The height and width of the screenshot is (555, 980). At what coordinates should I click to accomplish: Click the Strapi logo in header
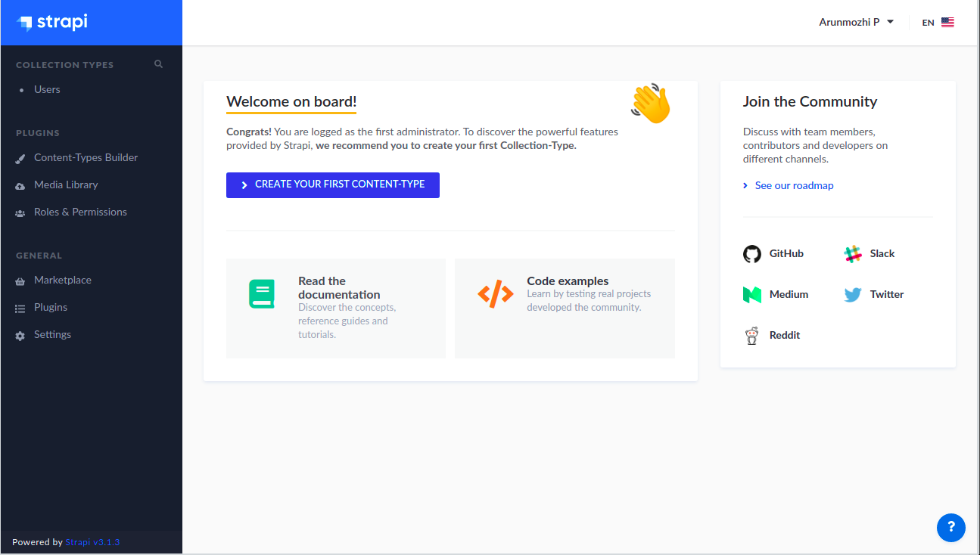click(52, 23)
